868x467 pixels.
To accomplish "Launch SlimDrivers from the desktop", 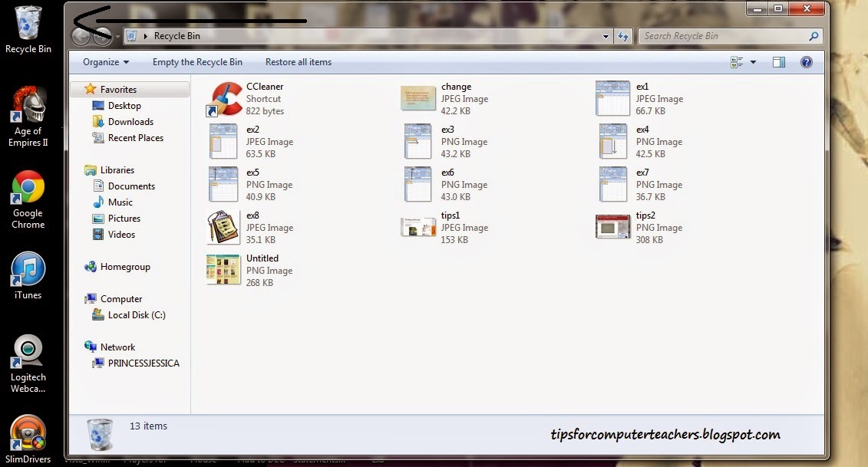I will (x=28, y=433).
